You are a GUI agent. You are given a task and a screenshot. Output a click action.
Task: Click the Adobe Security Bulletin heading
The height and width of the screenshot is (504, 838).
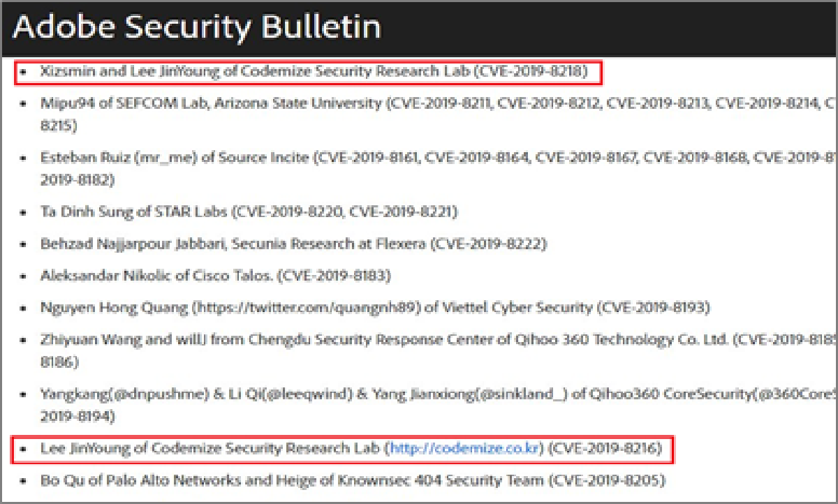[x=198, y=27]
